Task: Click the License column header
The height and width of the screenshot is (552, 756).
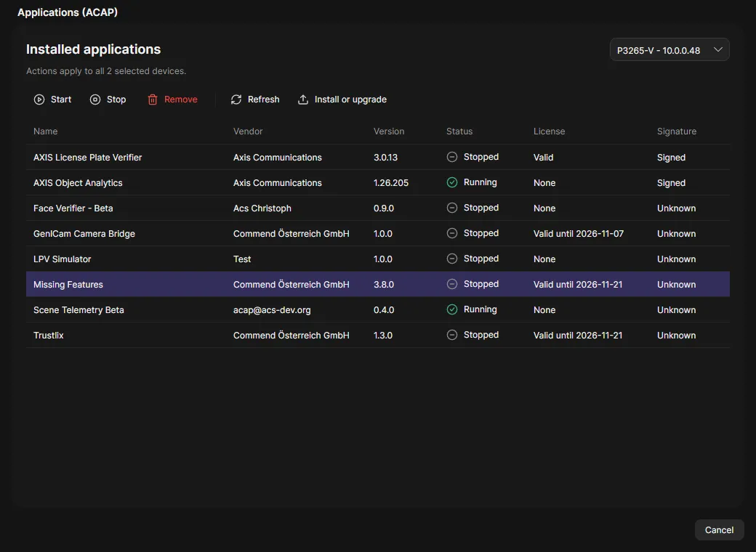Action: click(549, 131)
